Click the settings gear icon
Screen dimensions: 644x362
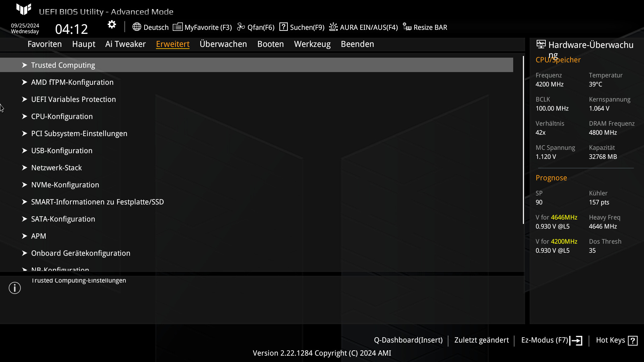[x=112, y=24]
